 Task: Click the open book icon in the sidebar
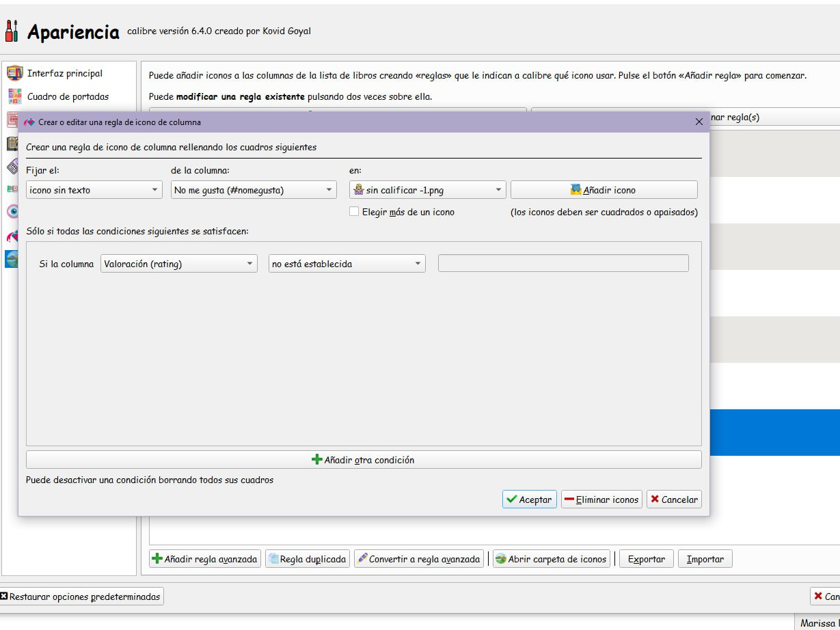(x=12, y=143)
